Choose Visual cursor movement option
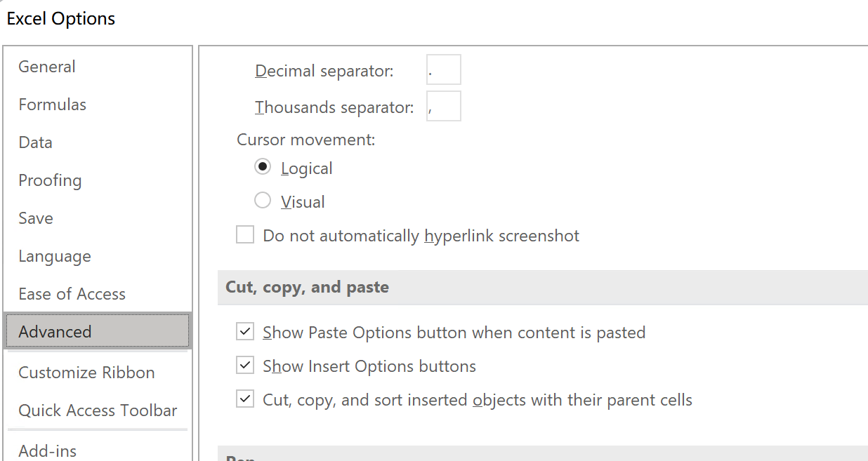 click(x=263, y=201)
